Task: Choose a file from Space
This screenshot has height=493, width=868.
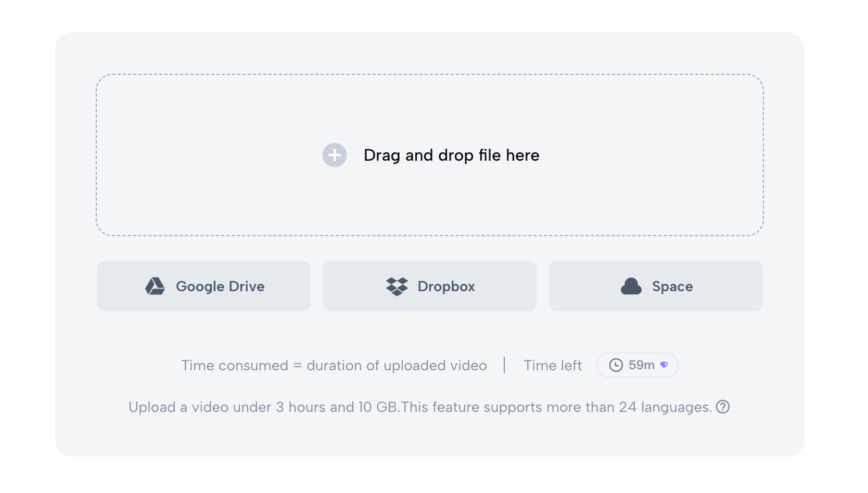Action: pos(656,286)
